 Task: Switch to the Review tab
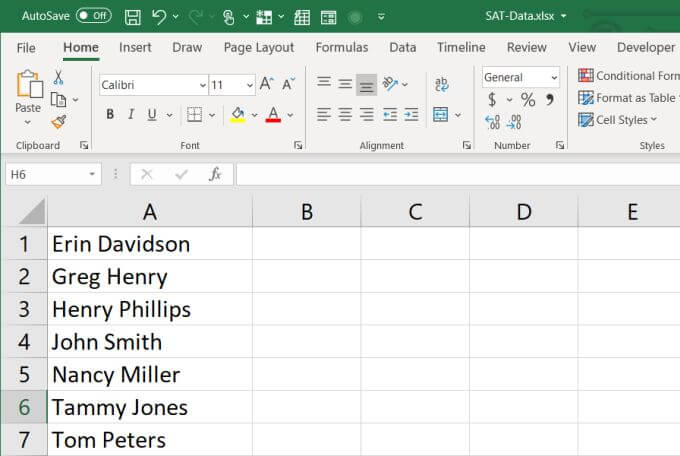526,47
